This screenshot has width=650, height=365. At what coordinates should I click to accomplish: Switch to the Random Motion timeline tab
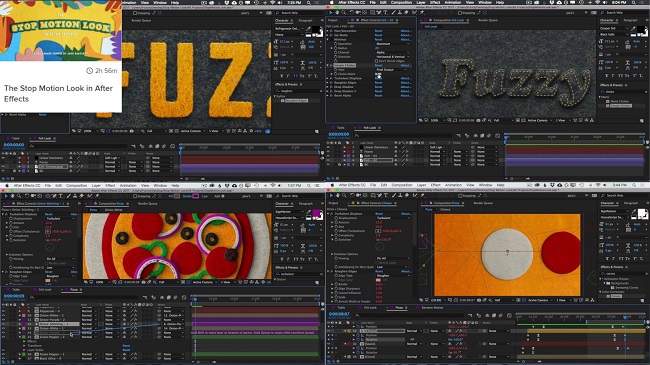pos(432,308)
